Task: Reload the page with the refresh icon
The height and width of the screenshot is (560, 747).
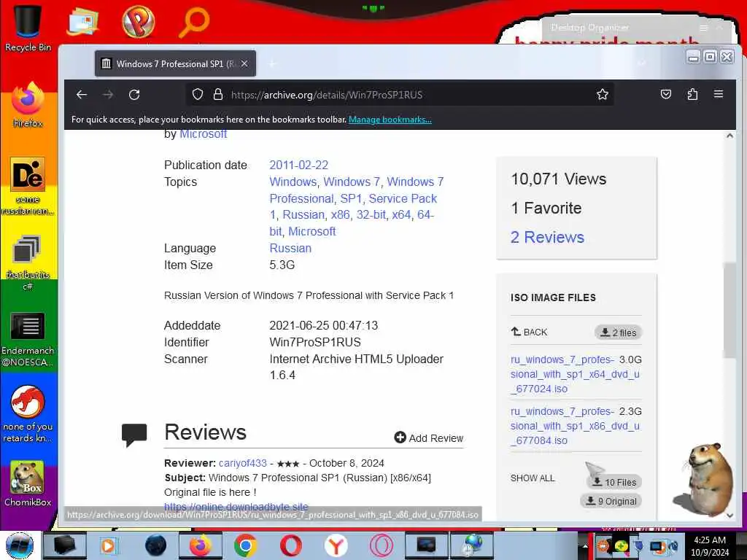Action: coord(134,94)
